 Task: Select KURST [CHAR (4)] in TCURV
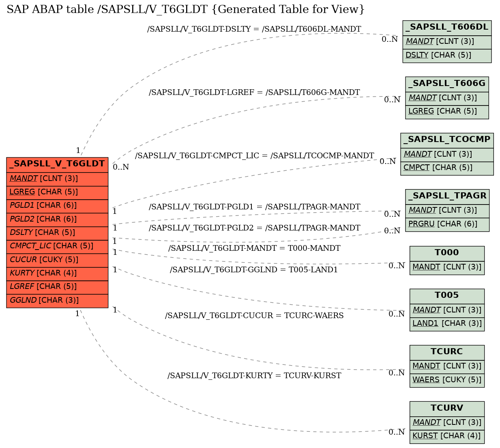click(447, 437)
